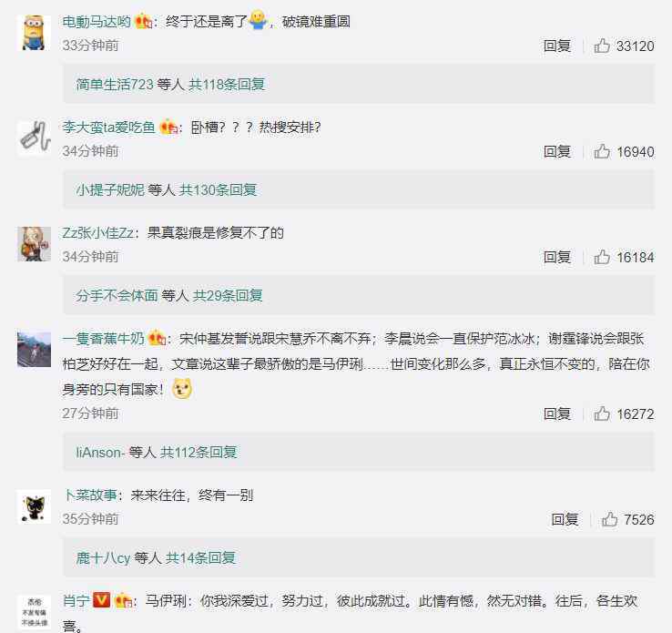Like the comment with 33120 likes

pyautogui.click(x=602, y=46)
